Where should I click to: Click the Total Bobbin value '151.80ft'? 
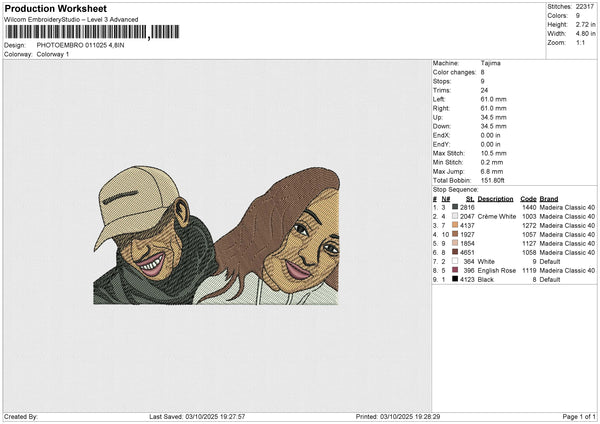pos(493,180)
